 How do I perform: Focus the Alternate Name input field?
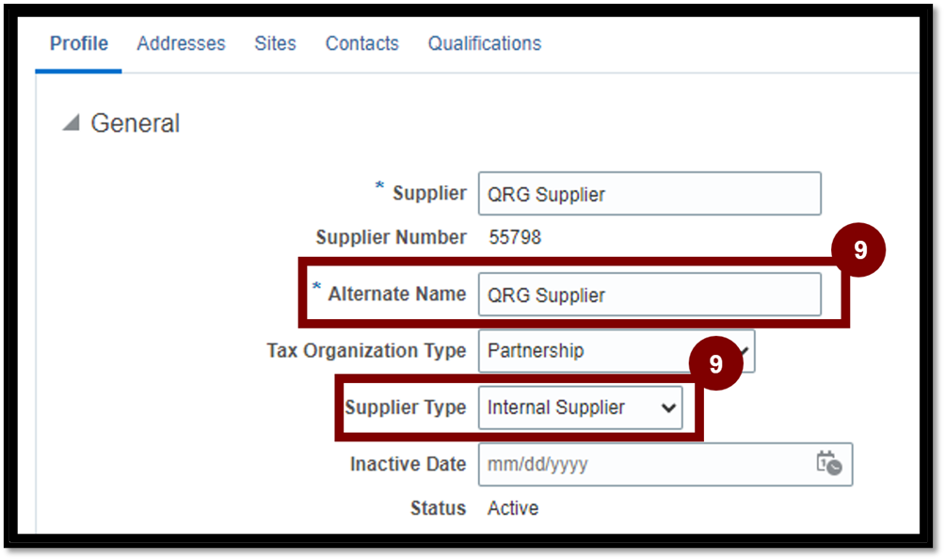[649, 295]
